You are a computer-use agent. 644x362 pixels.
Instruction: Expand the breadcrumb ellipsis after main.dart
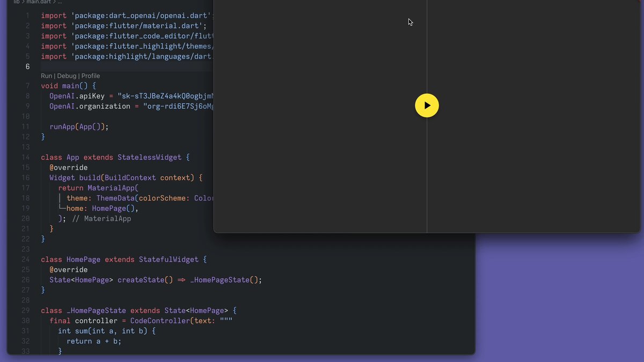coord(60,2)
